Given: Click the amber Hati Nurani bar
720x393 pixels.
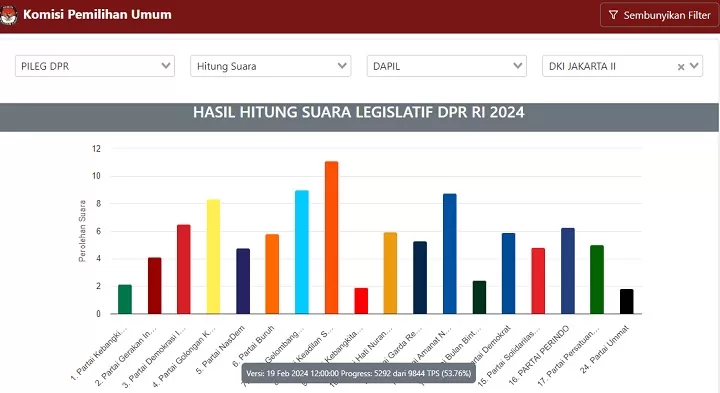Looking at the screenshot, I should 390,273.
